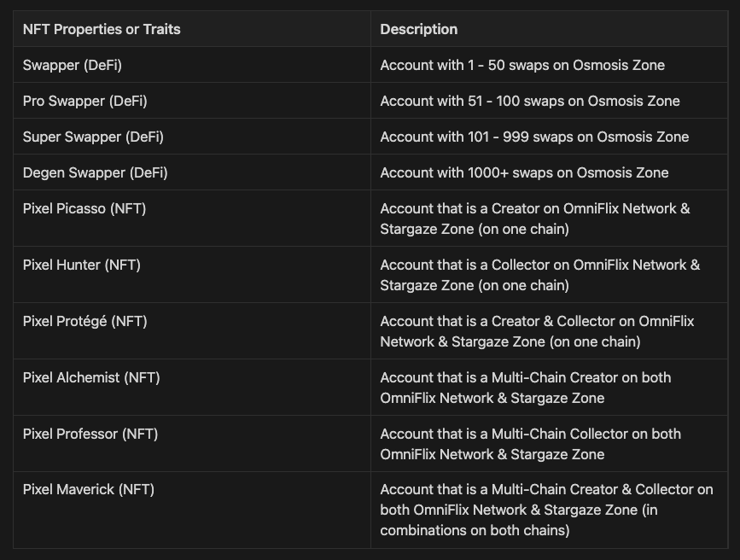
Task: Select the 'Pixel Maverick (NFT)' trait cell
Action: [89, 490]
